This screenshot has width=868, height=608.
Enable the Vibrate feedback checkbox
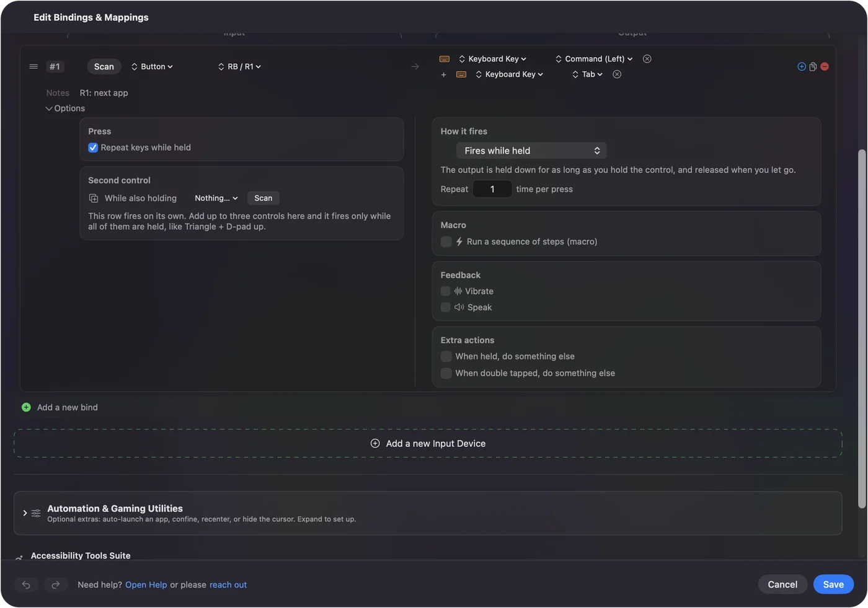tap(445, 291)
